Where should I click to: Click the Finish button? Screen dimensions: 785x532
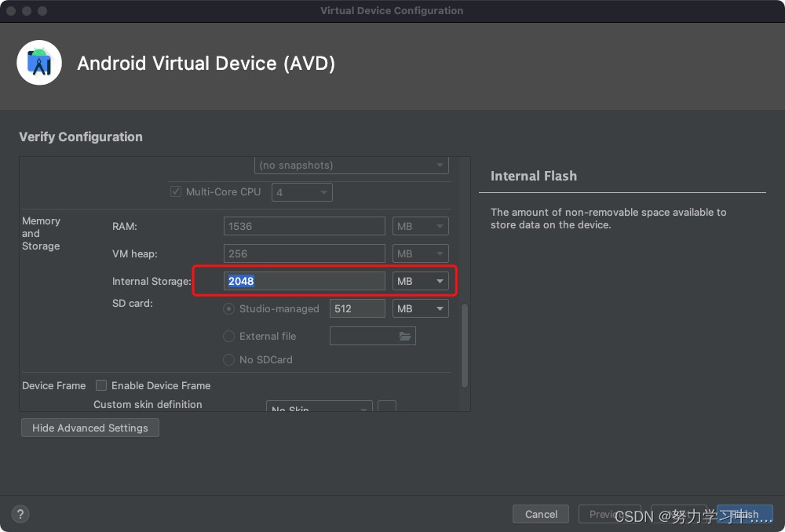point(744,514)
